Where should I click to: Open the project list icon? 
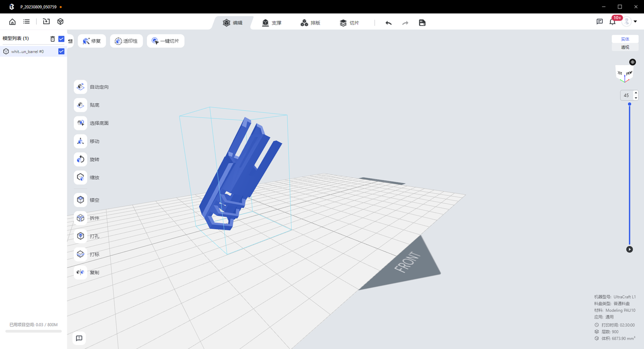pyautogui.click(x=27, y=22)
